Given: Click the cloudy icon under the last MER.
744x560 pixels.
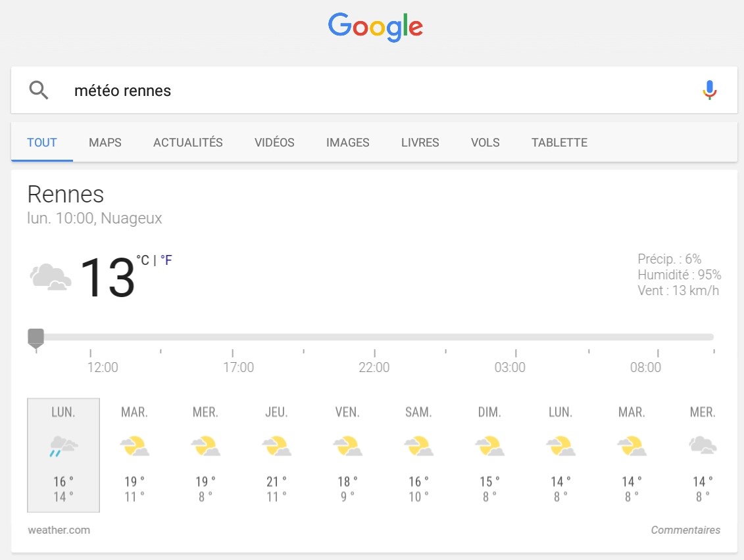Looking at the screenshot, I should point(702,445).
